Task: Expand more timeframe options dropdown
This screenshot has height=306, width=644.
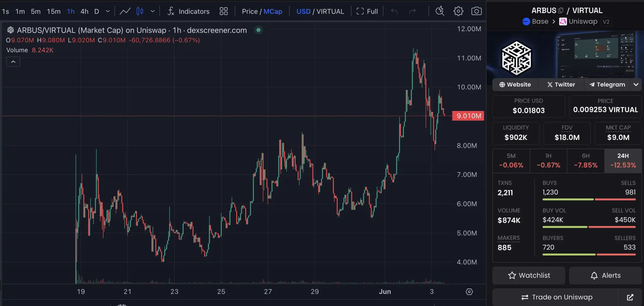Action: [x=108, y=11]
